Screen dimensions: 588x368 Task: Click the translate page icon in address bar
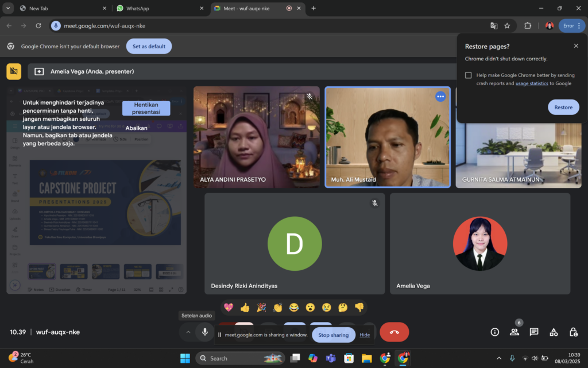(x=494, y=26)
